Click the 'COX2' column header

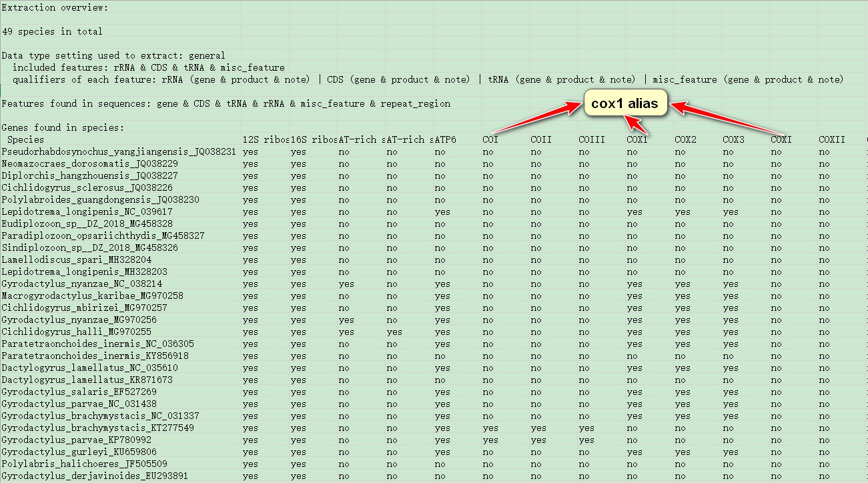tap(685, 140)
